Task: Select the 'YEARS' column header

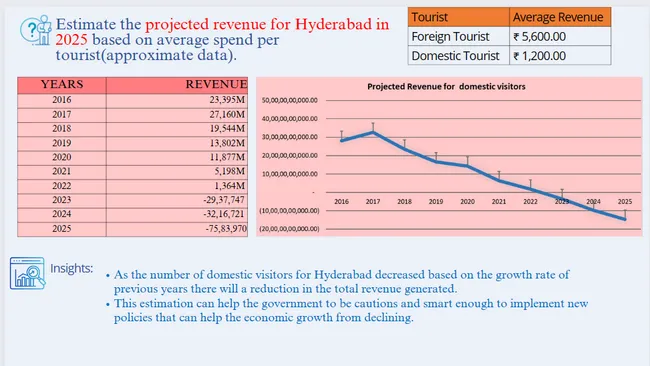Action: [x=62, y=85]
